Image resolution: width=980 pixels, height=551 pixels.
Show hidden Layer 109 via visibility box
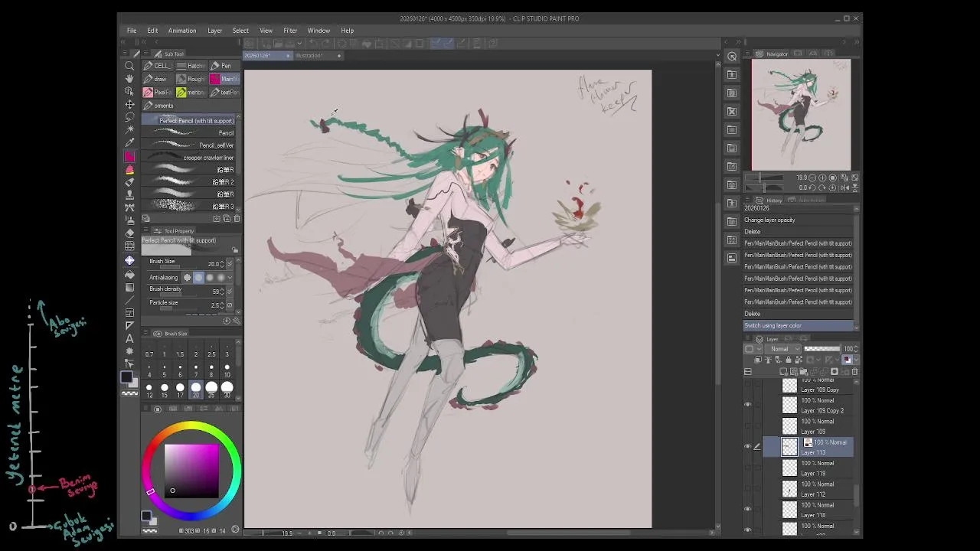point(748,426)
